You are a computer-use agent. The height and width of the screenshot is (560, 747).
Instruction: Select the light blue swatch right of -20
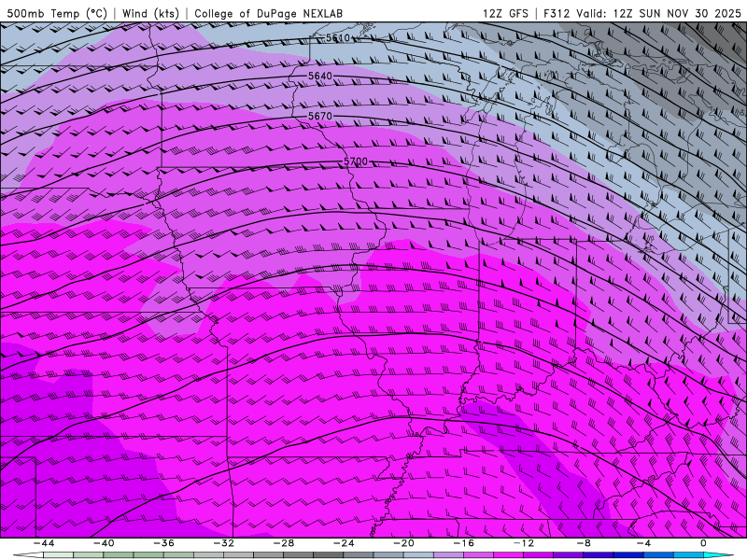tap(418, 555)
